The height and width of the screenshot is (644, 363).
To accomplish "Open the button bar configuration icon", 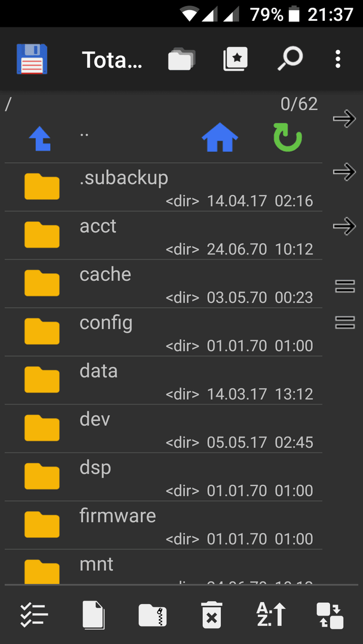I will [x=330, y=615].
